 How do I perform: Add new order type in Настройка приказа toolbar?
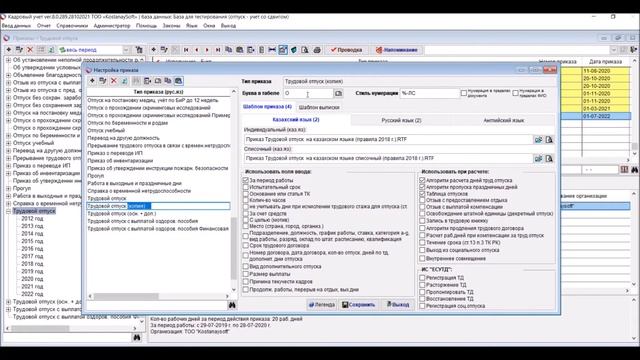[x=92, y=81]
